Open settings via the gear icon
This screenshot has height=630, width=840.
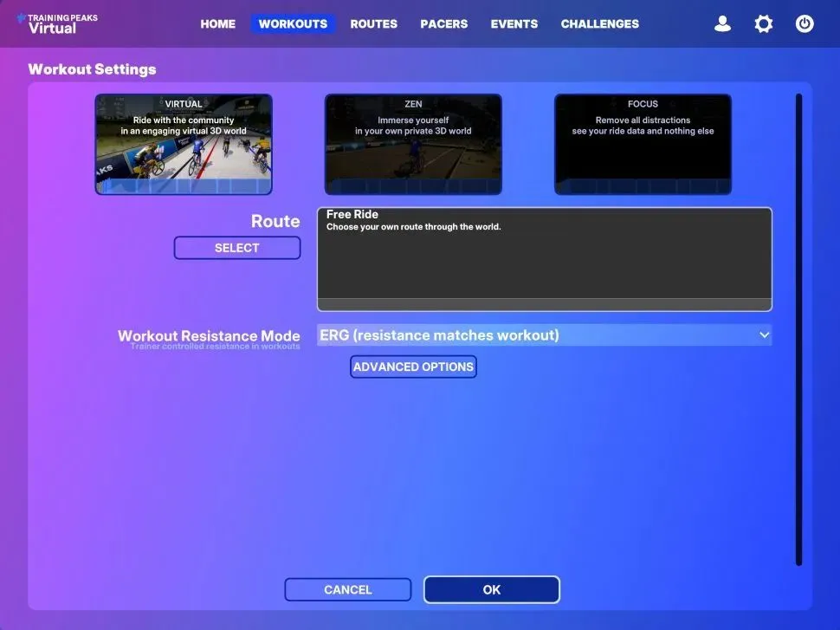(x=763, y=24)
